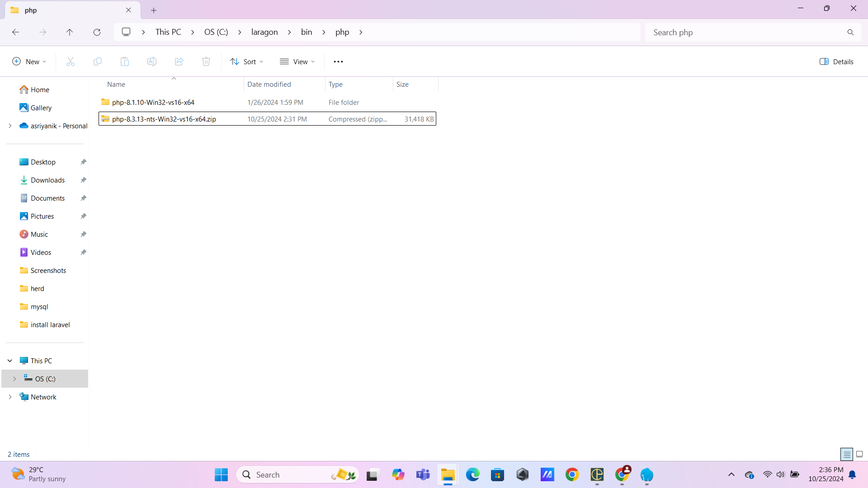Open the View dropdown menu

[x=297, y=61]
